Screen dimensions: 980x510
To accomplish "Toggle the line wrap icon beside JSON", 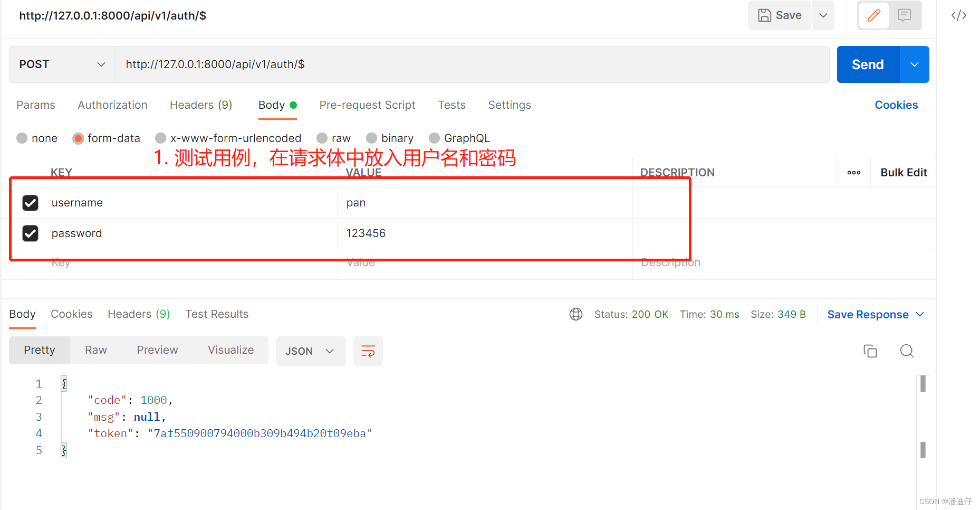I will [368, 351].
